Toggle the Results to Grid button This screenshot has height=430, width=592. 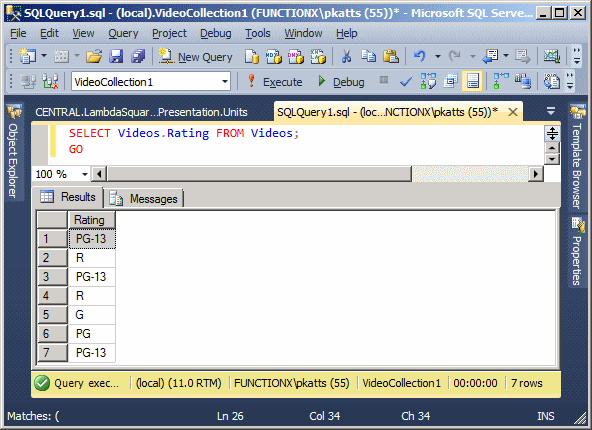pos(472,81)
